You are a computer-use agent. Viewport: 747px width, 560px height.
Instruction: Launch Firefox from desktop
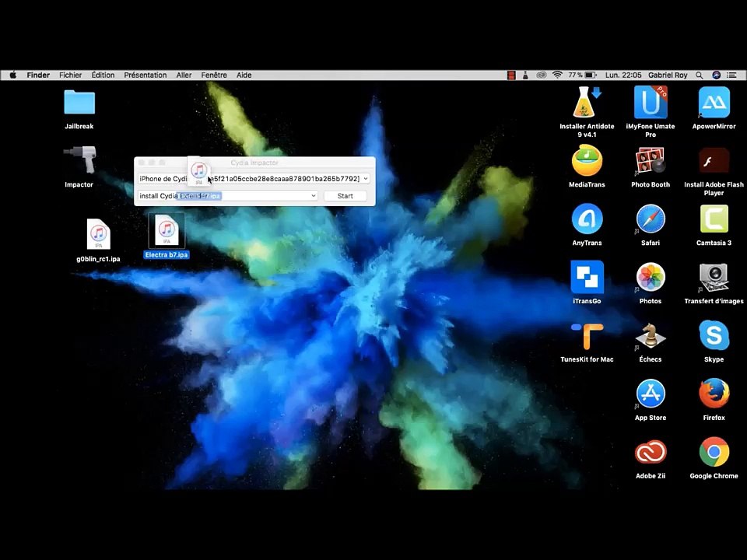point(714,394)
